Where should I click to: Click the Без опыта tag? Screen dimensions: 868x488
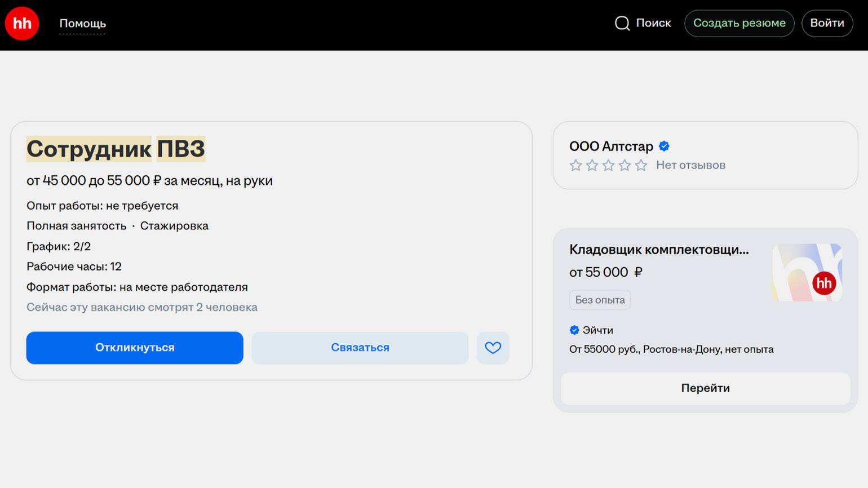pyautogui.click(x=600, y=300)
